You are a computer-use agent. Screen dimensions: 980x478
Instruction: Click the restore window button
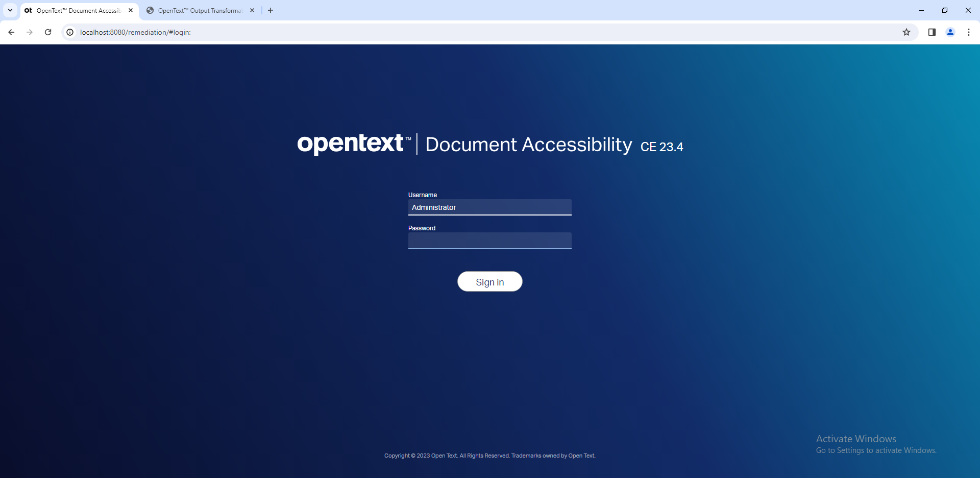coord(945,10)
